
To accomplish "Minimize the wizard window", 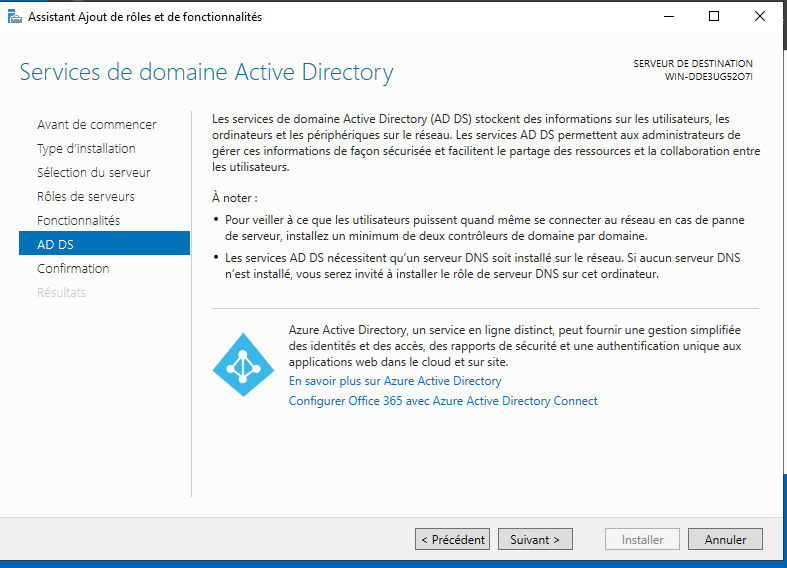I will (x=669, y=17).
